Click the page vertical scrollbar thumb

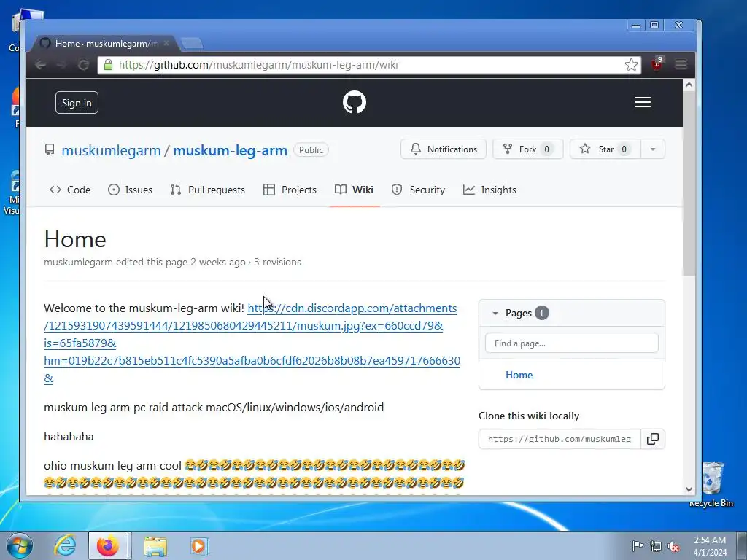click(689, 183)
